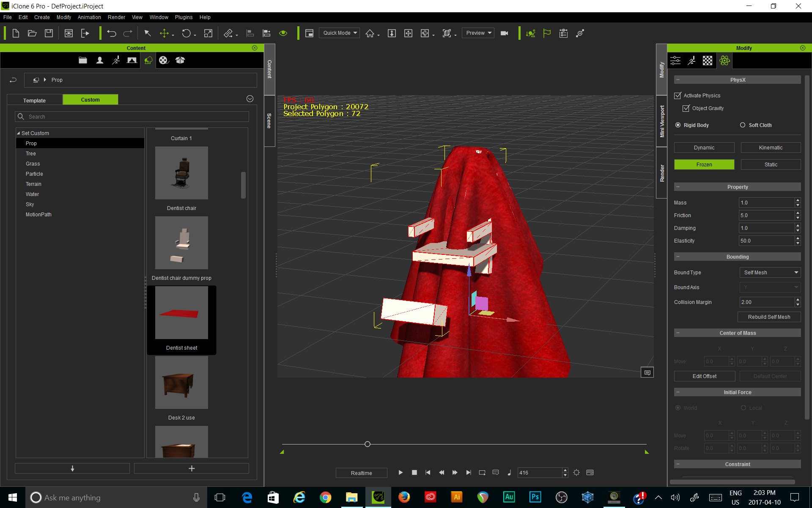
Task: Open the sliders Attribute tab in Modify
Action: (x=675, y=61)
